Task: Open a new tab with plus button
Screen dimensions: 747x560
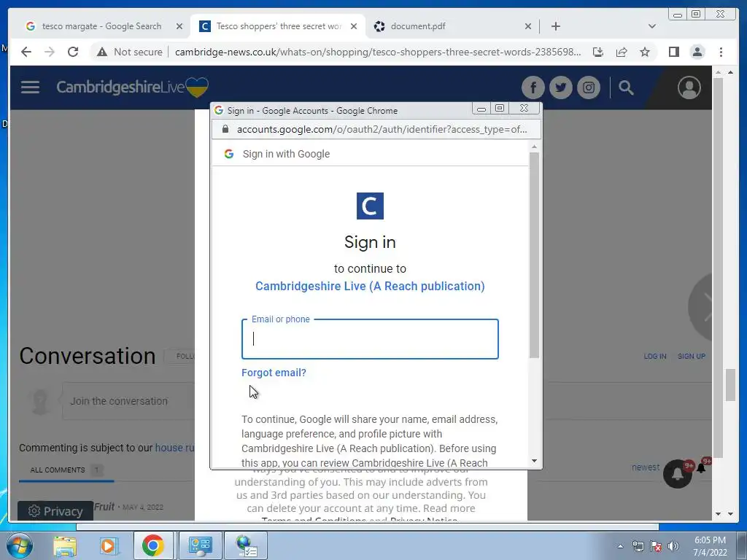Action: point(555,26)
